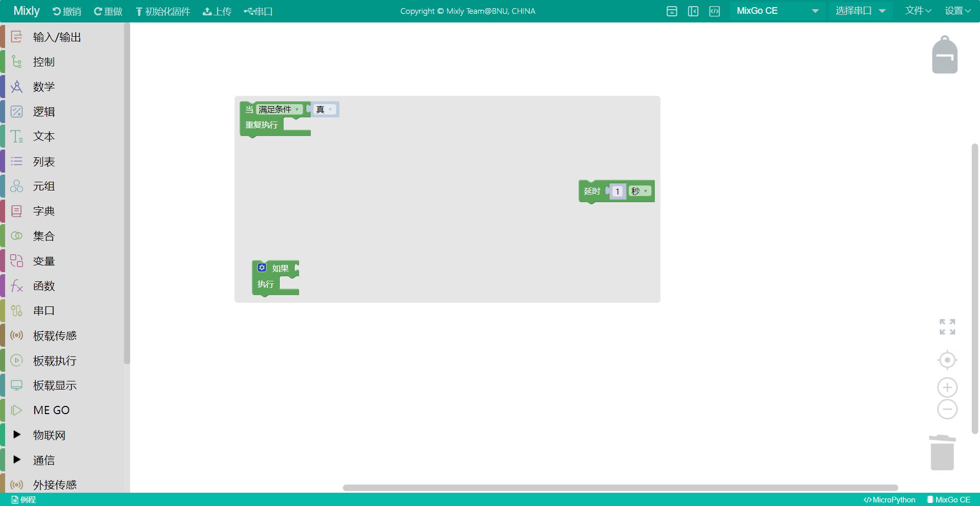Select the 集合 category icon
Image resolution: width=980 pixels, height=506 pixels.
pyautogui.click(x=16, y=236)
